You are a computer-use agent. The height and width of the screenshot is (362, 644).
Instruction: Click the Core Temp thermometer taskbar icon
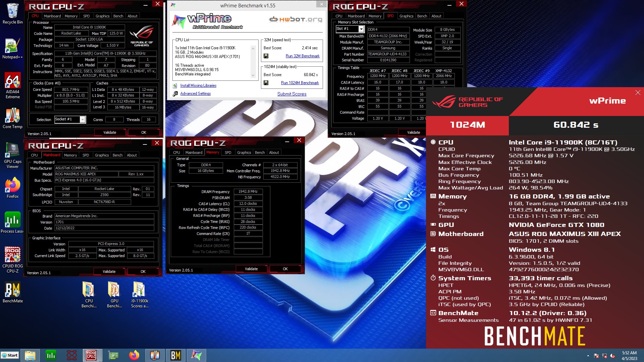point(155,355)
